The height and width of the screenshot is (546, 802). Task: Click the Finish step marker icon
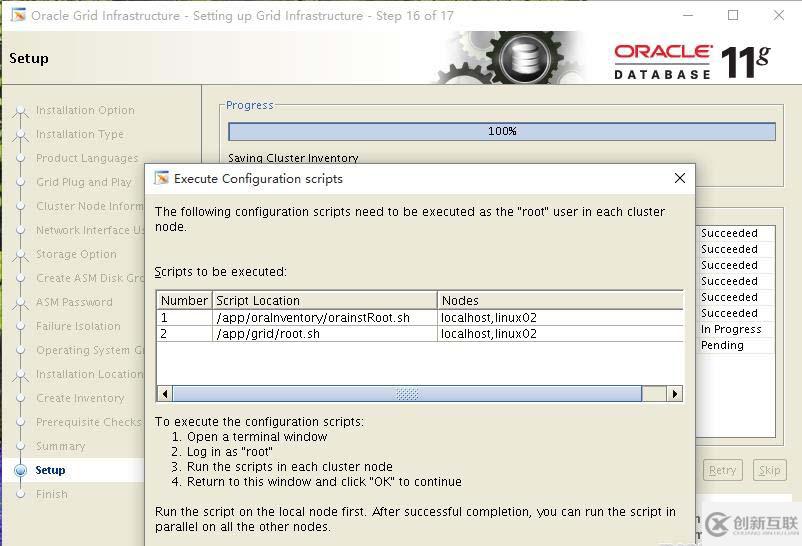point(20,494)
